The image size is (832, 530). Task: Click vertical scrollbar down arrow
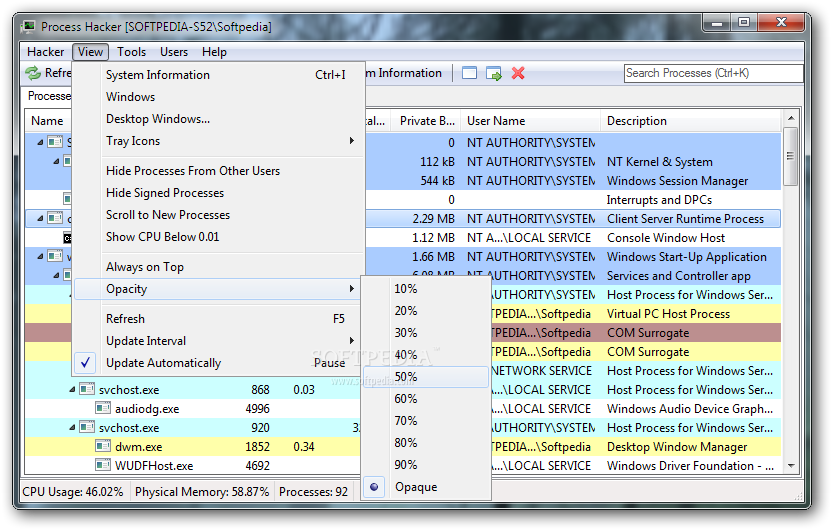pyautogui.click(x=791, y=466)
